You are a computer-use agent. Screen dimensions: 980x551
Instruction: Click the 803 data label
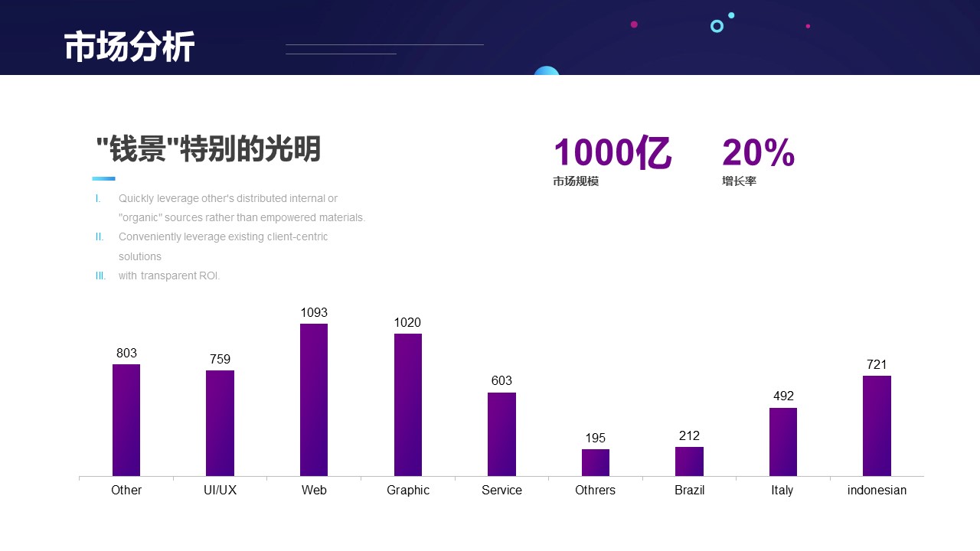pos(126,353)
